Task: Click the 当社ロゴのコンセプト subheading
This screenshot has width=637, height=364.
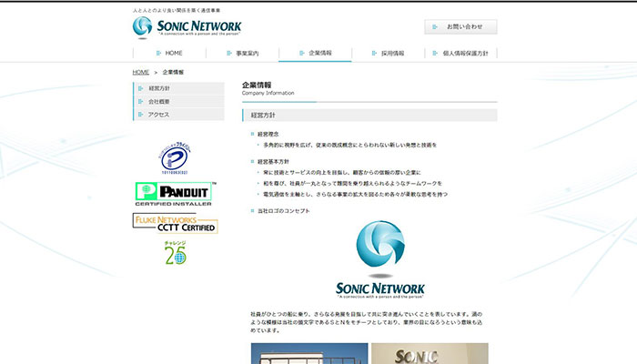Action: 284,211
